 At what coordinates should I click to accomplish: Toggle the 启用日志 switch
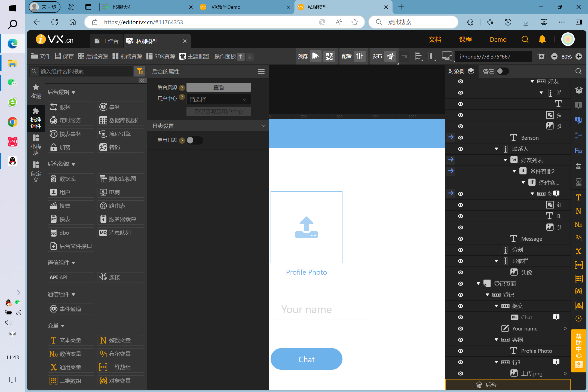pyautogui.click(x=194, y=140)
